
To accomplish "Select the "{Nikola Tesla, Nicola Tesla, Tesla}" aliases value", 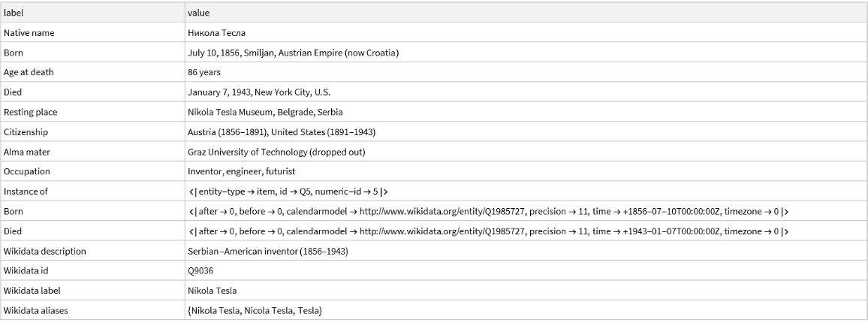I will (x=255, y=310).
